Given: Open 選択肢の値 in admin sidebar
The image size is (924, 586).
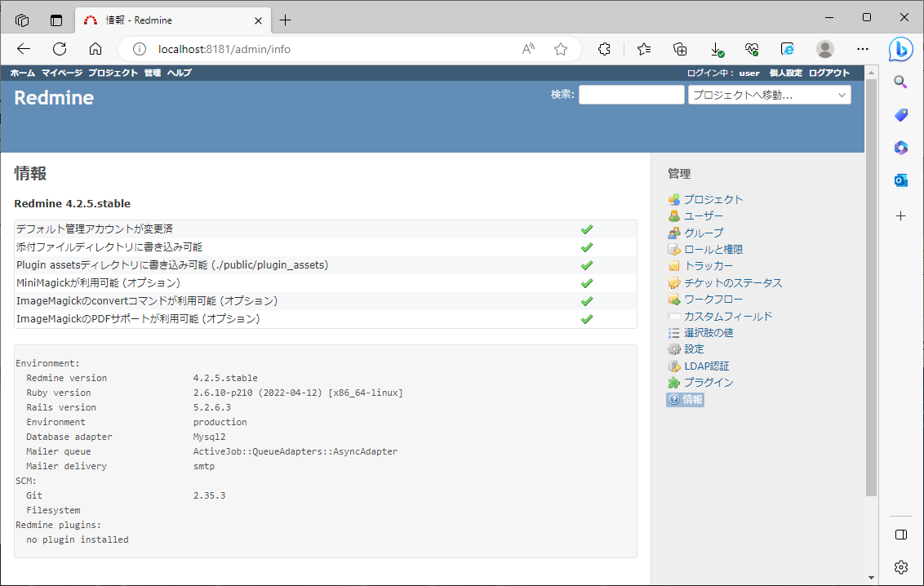Looking at the screenshot, I should point(709,333).
